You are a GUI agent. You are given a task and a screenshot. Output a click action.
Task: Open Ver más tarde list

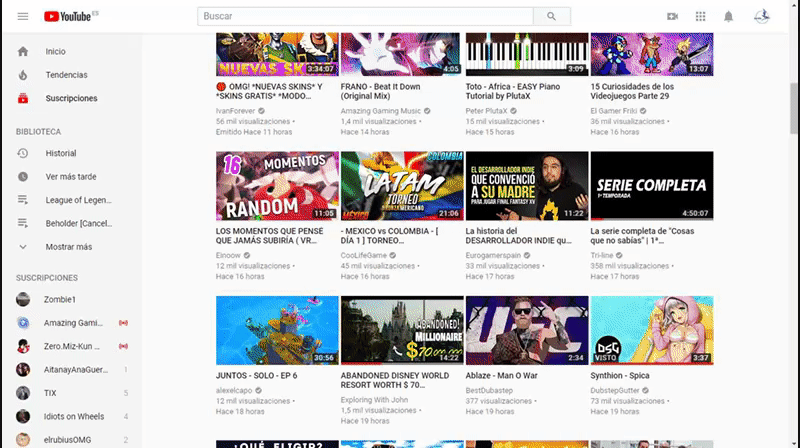coord(71,177)
